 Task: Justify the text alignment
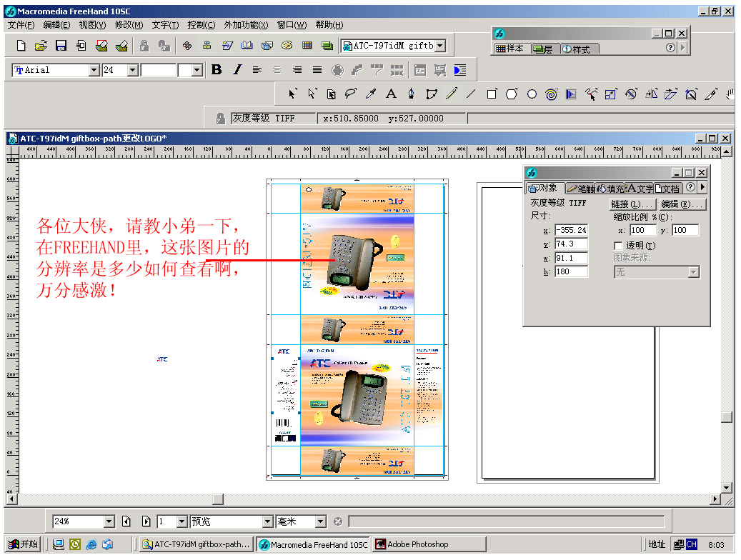(x=317, y=70)
